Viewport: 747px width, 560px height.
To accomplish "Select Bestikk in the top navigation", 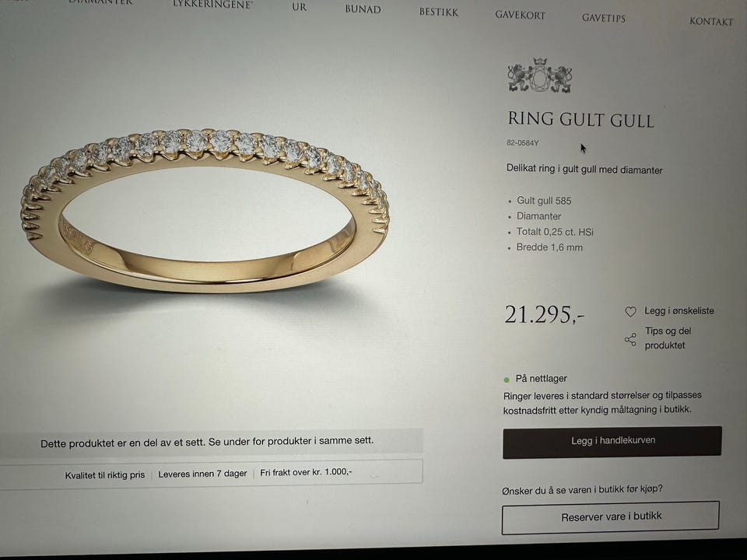I will pos(438,12).
